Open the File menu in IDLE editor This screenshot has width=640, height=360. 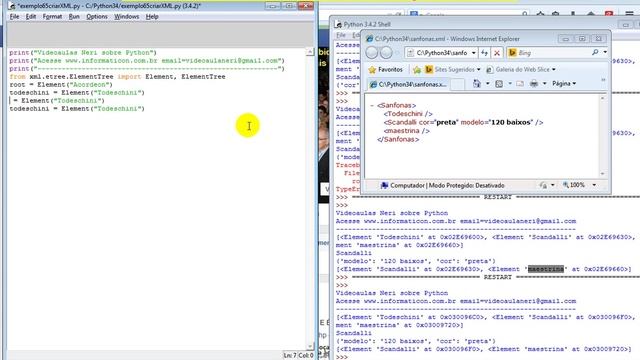pos(14,17)
